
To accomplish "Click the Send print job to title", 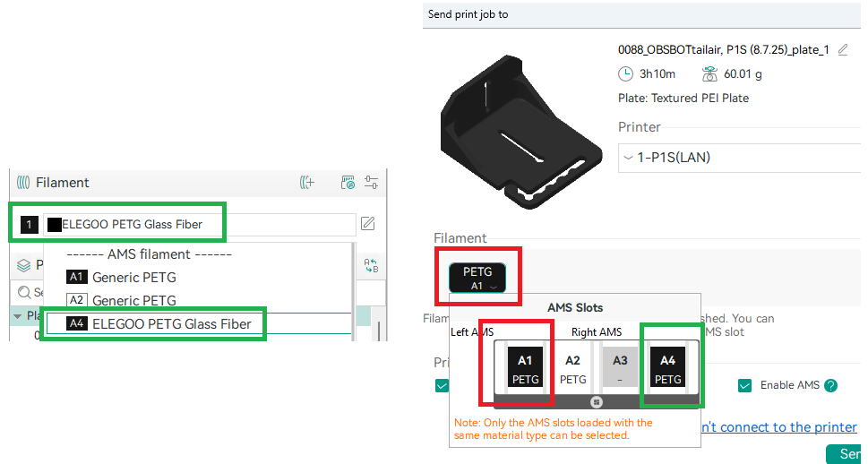I will (468, 14).
